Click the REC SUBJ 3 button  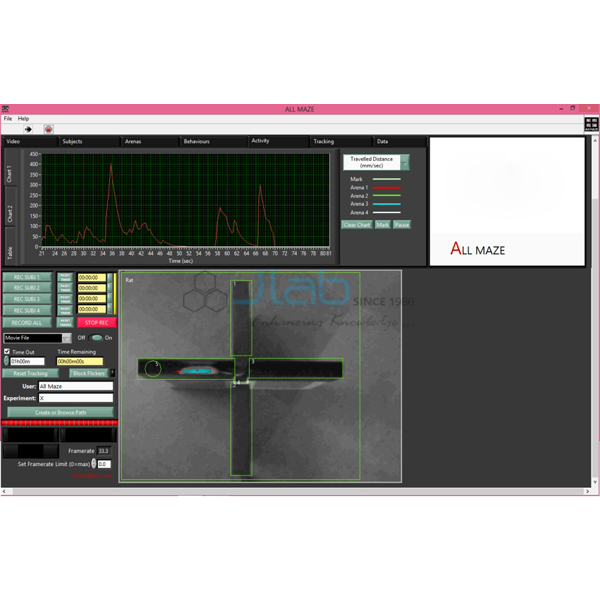tap(27, 299)
